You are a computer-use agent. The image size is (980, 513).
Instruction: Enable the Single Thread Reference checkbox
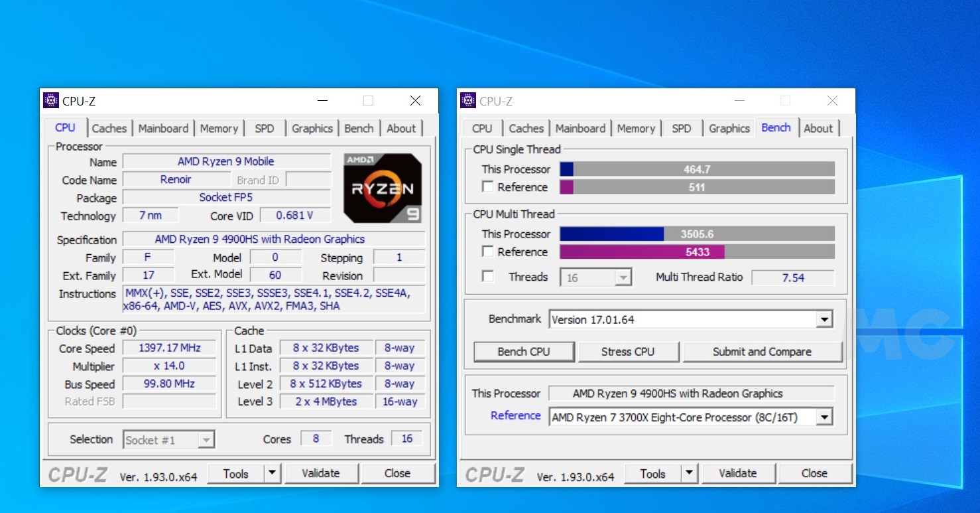point(488,187)
